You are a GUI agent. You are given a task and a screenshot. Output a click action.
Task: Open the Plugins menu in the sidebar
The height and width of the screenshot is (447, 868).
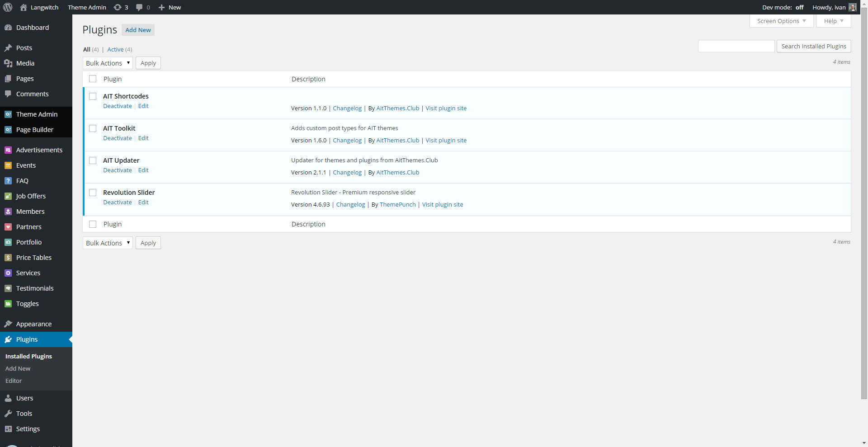tap(36, 339)
